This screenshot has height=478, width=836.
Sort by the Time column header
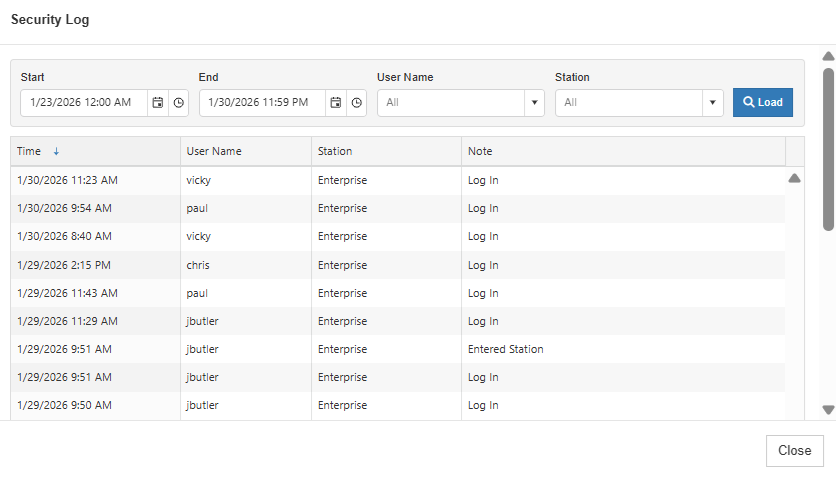click(95, 151)
